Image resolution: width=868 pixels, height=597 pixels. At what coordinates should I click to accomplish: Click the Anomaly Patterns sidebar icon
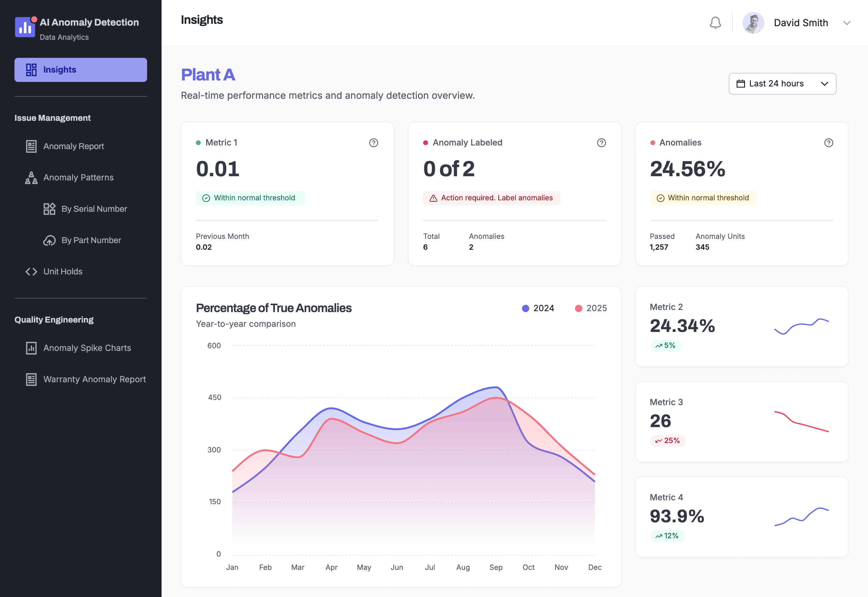(31, 178)
